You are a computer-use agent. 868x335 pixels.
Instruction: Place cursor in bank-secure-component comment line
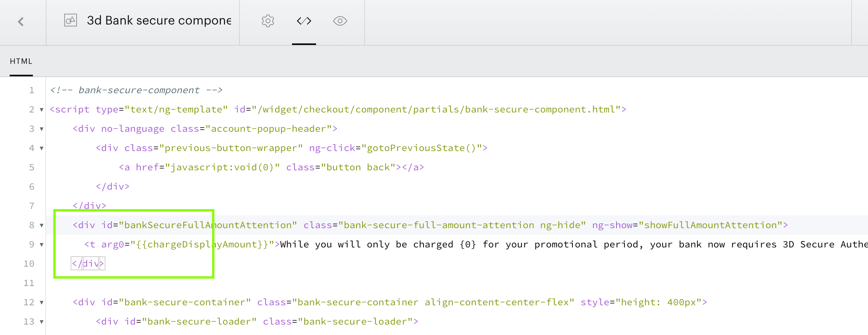(x=136, y=90)
